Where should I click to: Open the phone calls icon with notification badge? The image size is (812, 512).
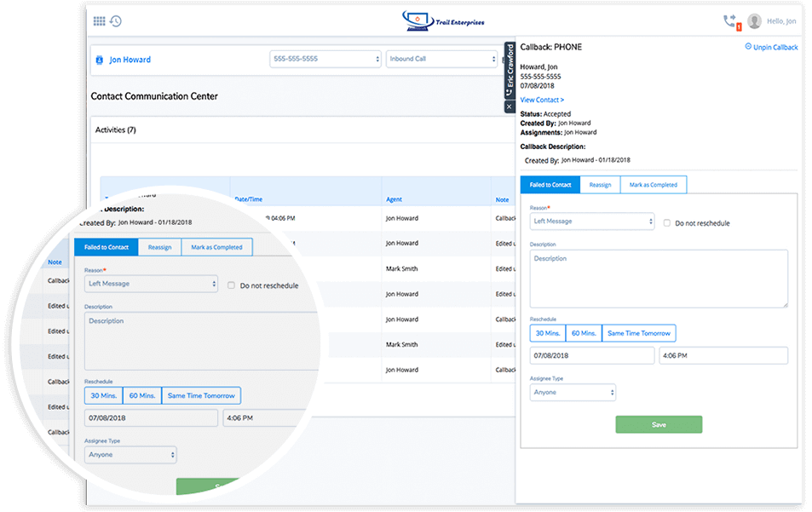tap(729, 21)
